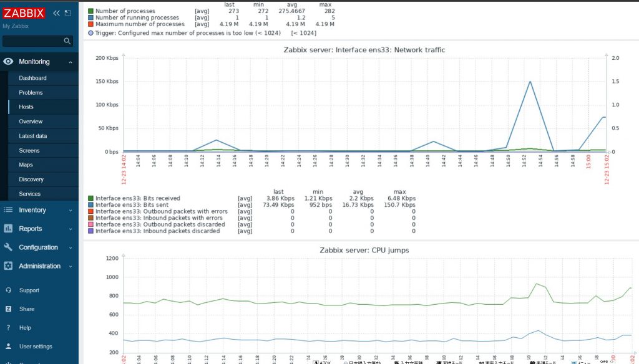Click the ZABBIX logo
The image size is (639, 364).
click(x=24, y=13)
